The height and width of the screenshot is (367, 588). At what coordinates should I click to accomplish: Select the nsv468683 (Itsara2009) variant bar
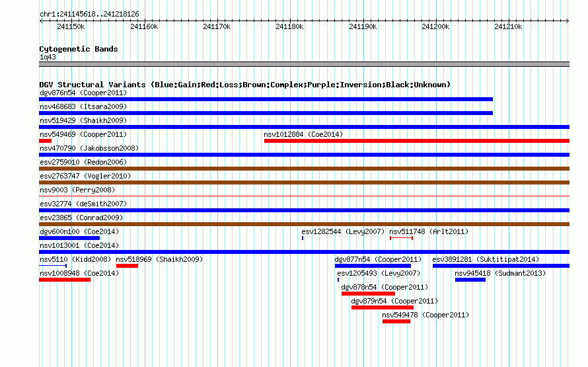[266, 113]
